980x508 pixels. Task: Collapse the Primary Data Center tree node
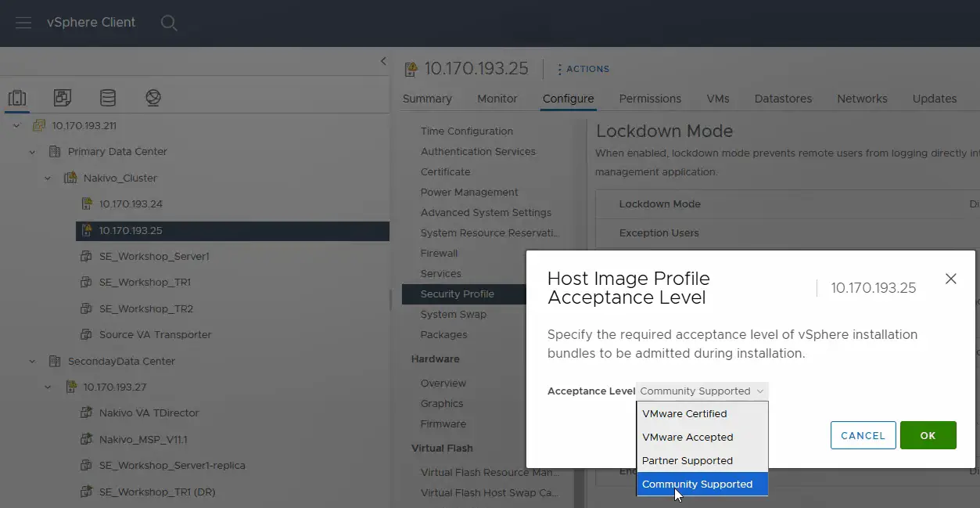click(31, 151)
